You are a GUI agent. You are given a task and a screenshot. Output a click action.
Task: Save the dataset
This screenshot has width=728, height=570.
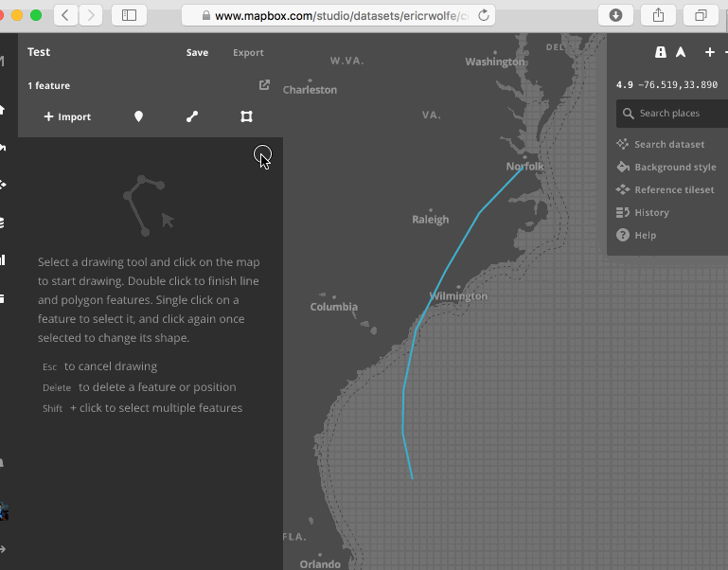(197, 52)
